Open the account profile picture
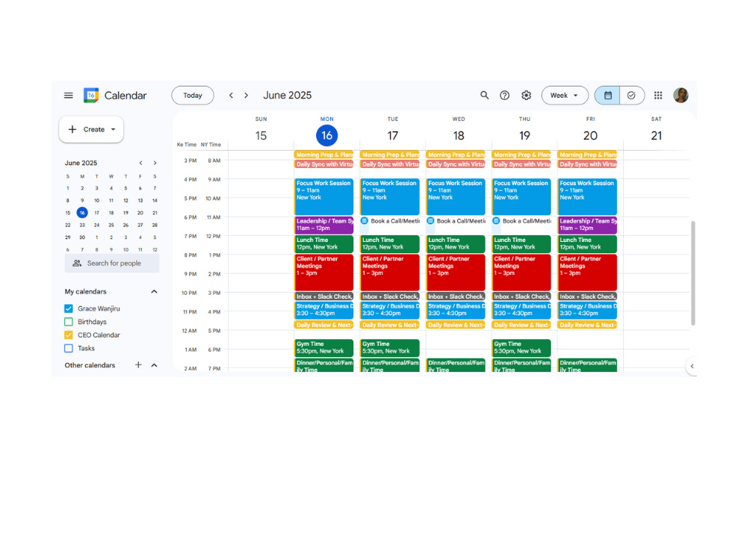This screenshot has width=747, height=560. (x=681, y=96)
